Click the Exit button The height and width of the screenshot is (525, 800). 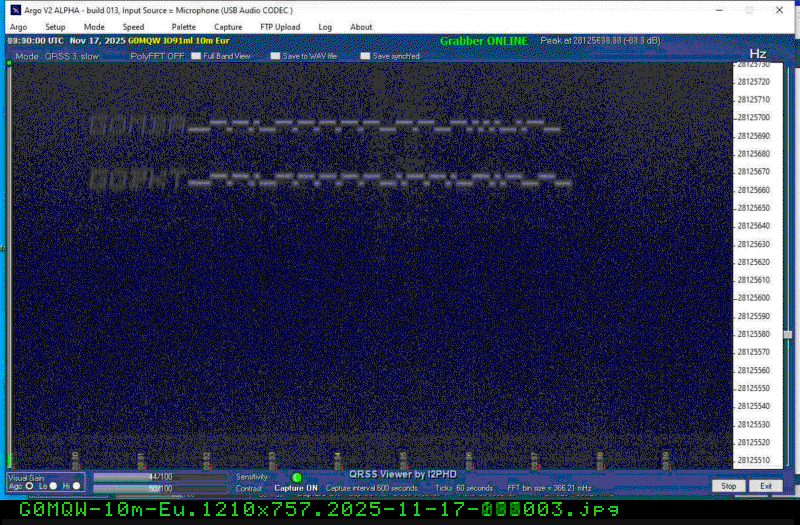tap(765, 486)
